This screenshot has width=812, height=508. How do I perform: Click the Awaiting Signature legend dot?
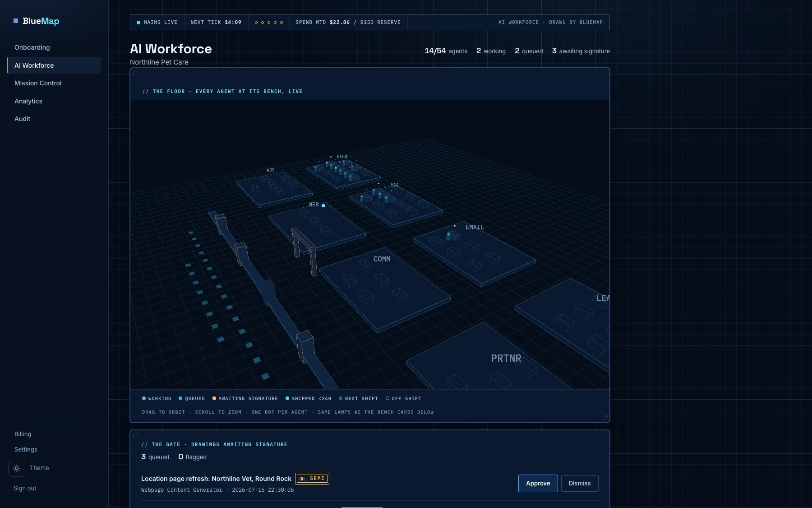click(x=214, y=398)
